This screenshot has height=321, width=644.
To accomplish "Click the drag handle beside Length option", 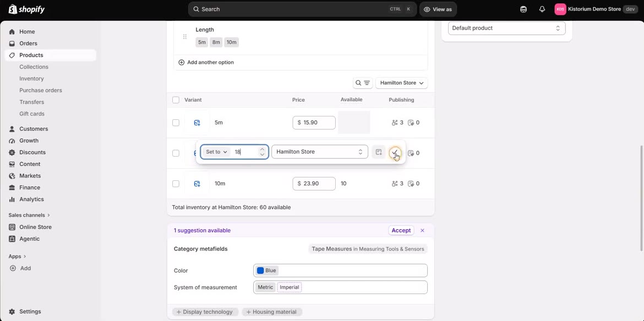I will 185,37.
